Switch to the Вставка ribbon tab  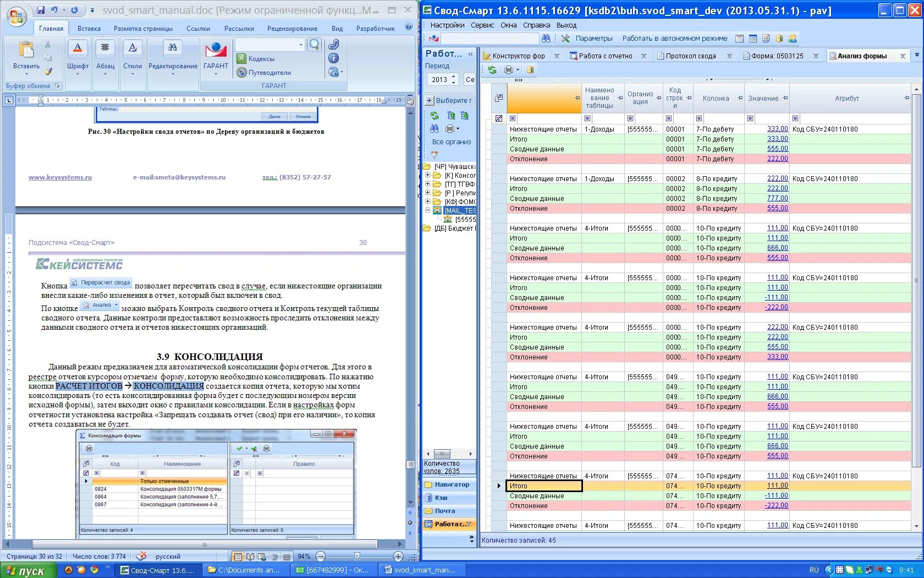click(x=89, y=29)
